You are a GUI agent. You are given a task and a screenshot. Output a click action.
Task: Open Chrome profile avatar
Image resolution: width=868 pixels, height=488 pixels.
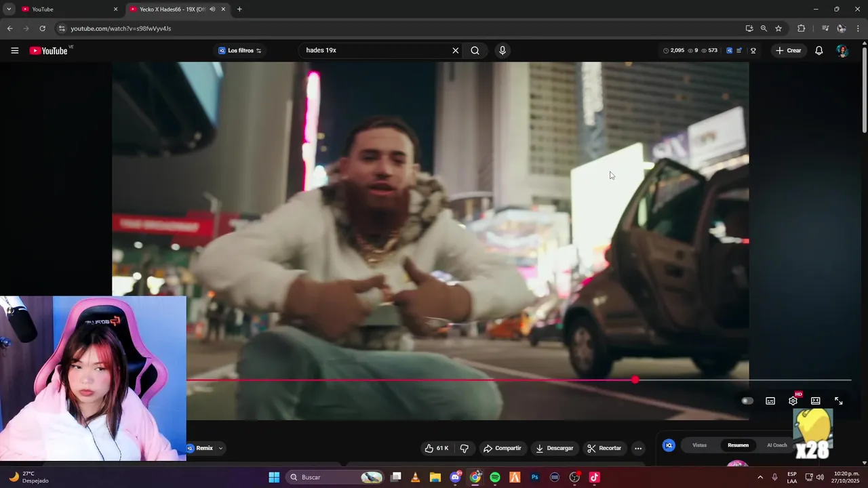click(x=841, y=28)
